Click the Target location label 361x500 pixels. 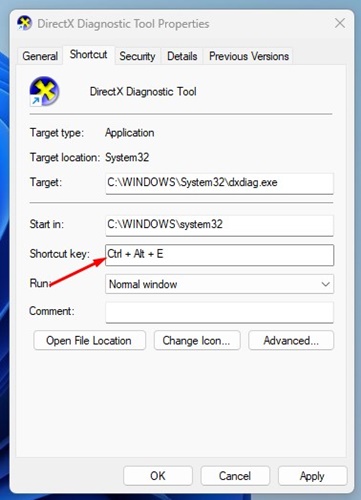[65, 157]
